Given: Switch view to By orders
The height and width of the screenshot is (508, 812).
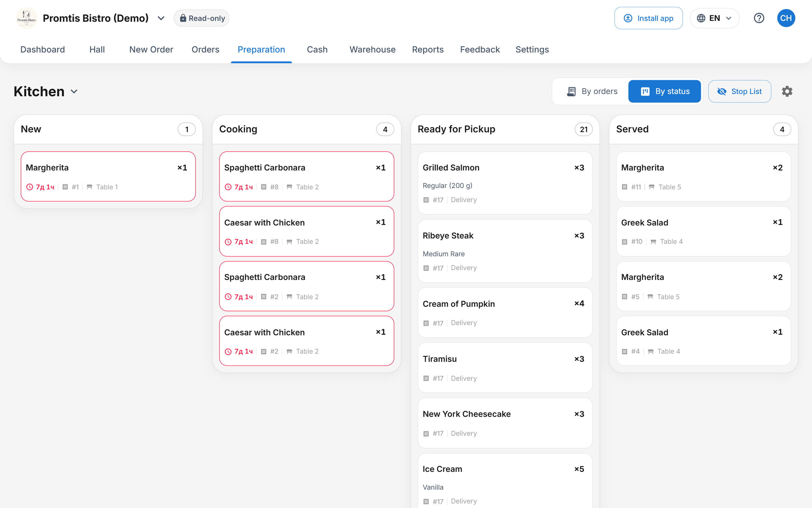Looking at the screenshot, I should 592,91.
